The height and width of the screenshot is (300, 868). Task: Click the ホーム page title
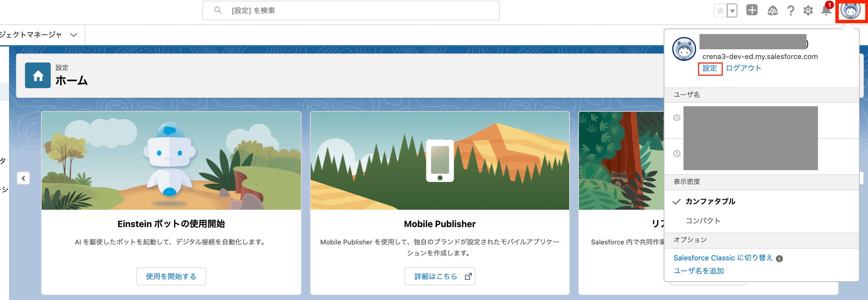coord(72,81)
